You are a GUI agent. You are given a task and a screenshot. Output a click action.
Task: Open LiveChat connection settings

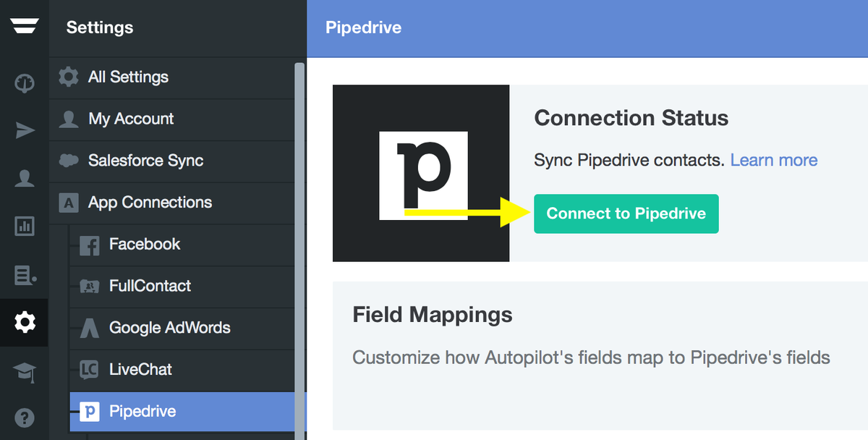(x=182, y=370)
